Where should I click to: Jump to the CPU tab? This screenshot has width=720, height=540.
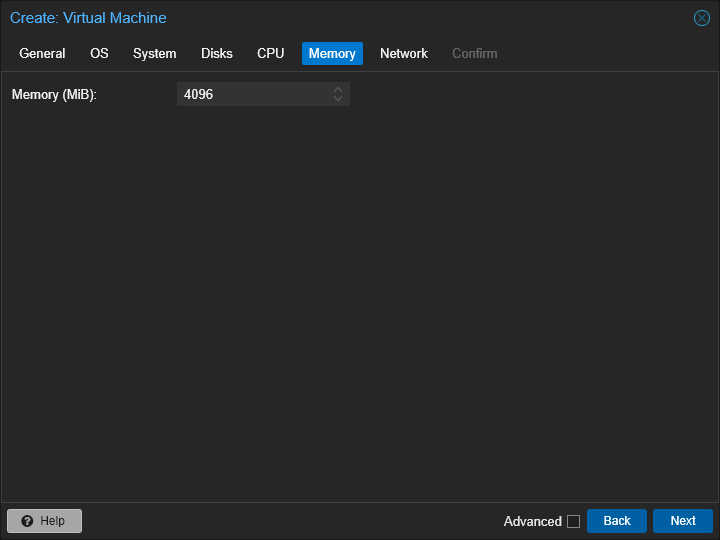[271, 54]
